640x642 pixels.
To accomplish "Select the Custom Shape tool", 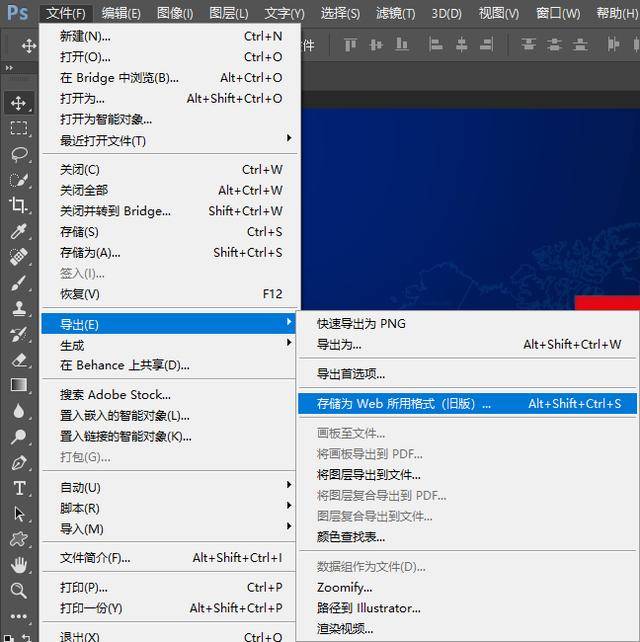I will [x=19, y=540].
